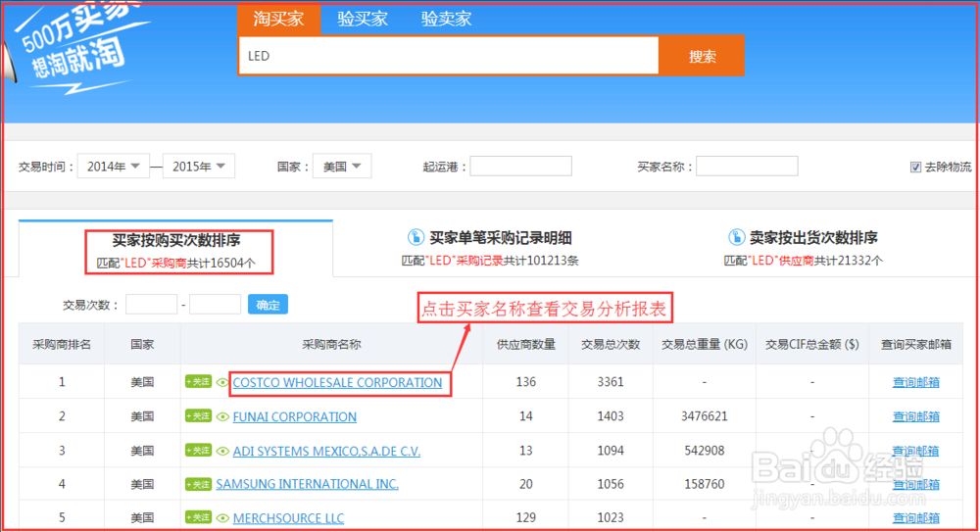Viewport: 980px width, 532px height.
Task: Select the 买家按购买次数排序 tab
Action: click(x=176, y=250)
